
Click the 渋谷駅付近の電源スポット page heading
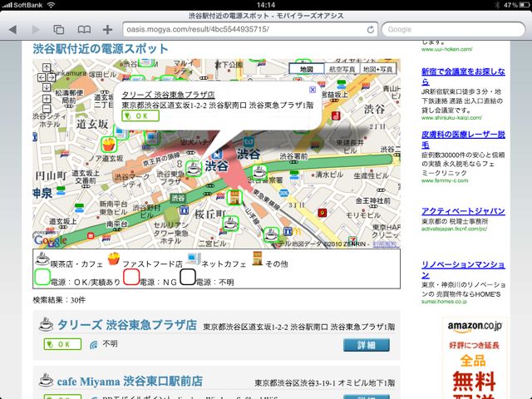(101, 49)
